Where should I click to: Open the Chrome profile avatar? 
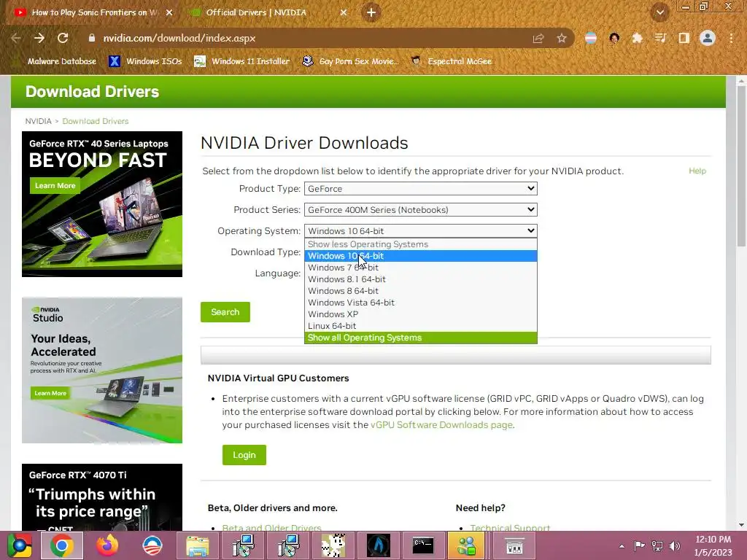[x=708, y=38]
